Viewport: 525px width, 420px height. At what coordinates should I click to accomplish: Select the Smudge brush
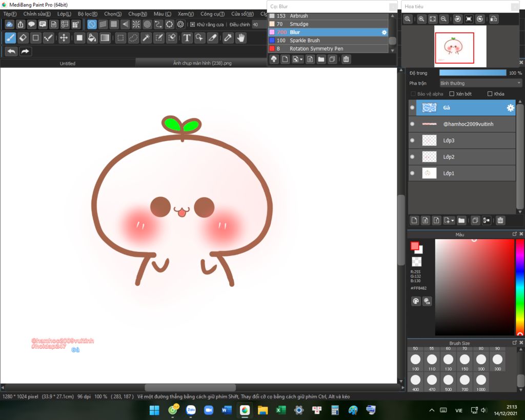[329, 24]
